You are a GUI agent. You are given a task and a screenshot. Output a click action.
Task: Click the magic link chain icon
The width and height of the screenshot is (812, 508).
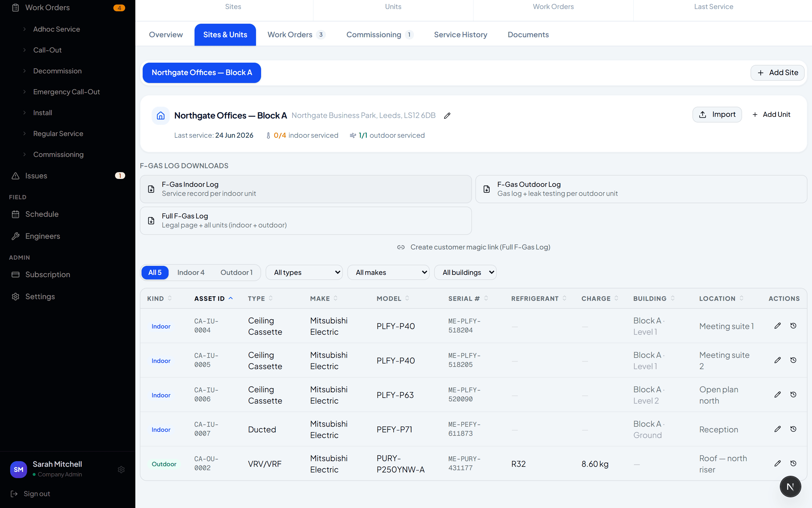coord(401,247)
